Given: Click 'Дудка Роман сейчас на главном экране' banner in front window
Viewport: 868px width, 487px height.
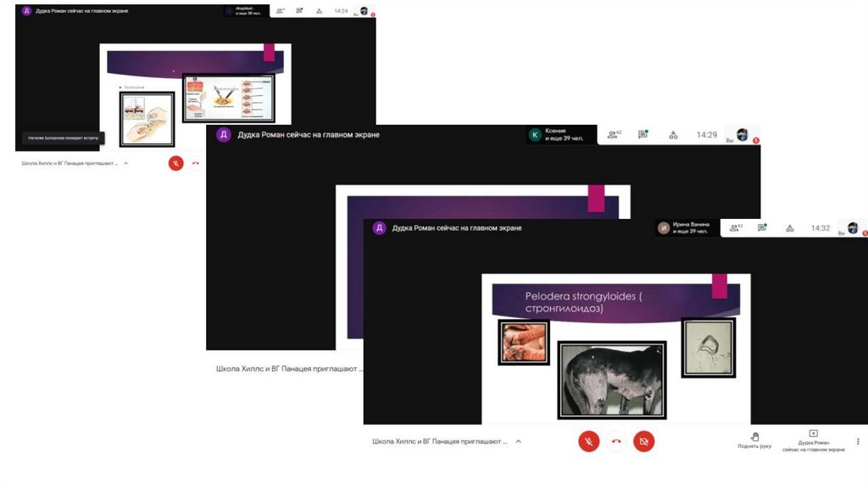Looking at the screenshot, I should pos(457,227).
